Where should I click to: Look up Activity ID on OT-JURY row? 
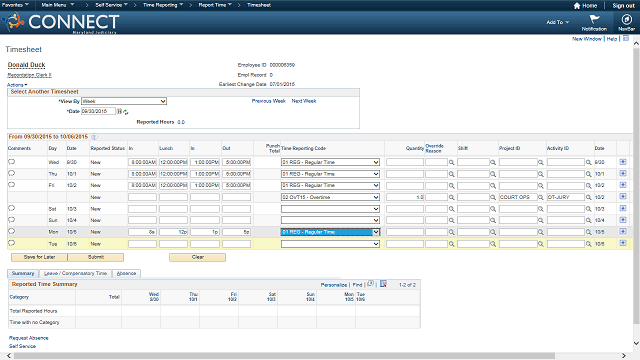(x=589, y=197)
